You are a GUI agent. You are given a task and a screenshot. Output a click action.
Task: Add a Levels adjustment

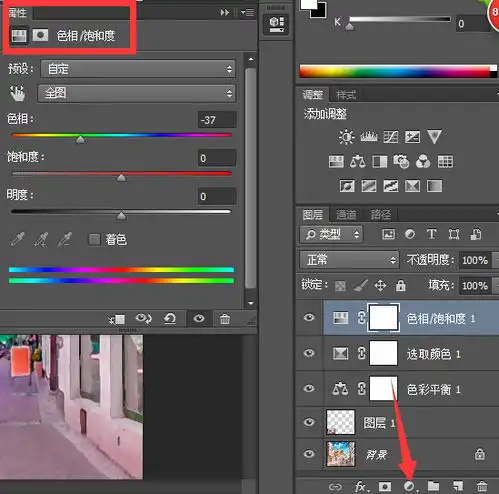click(x=369, y=137)
